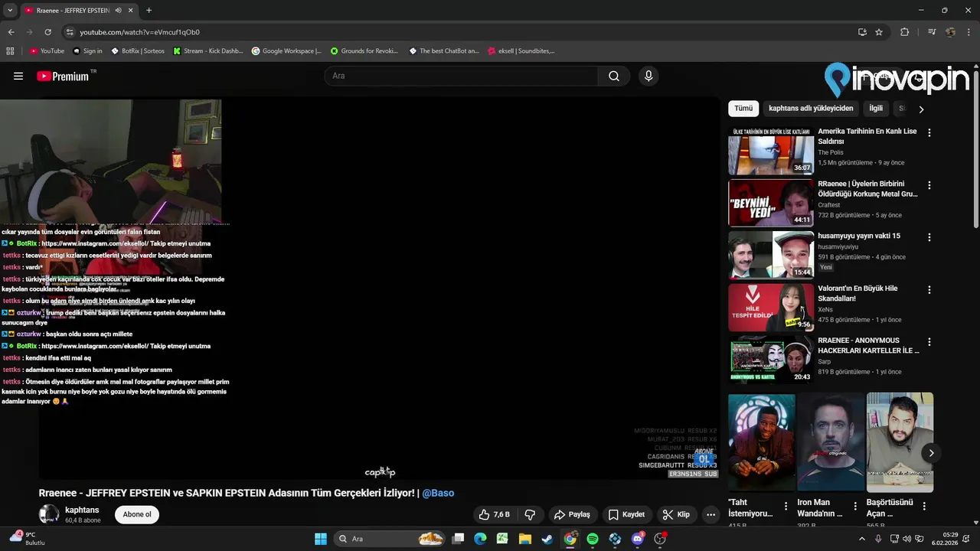This screenshot has width=980, height=551.
Task: Open Chrome apps grid shortcut
Action: pos(10,51)
